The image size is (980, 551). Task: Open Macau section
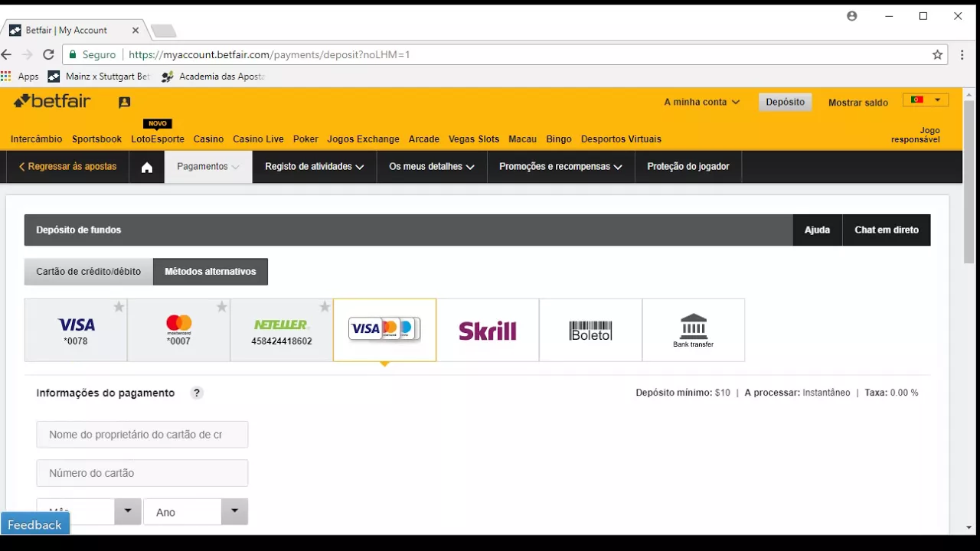[x=522, y=139]
